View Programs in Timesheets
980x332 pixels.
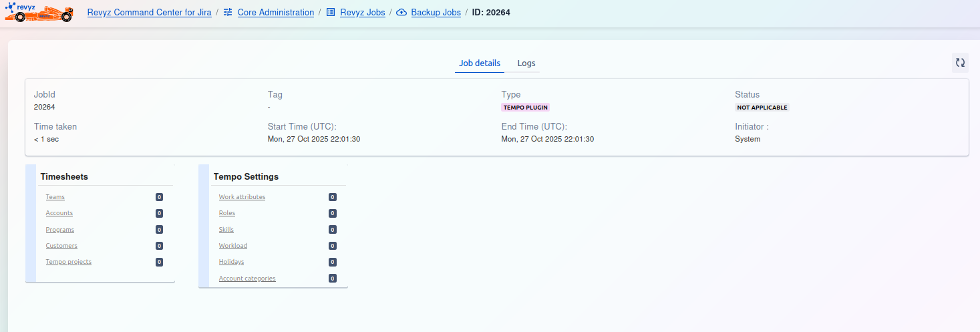(x=59, y=230)
